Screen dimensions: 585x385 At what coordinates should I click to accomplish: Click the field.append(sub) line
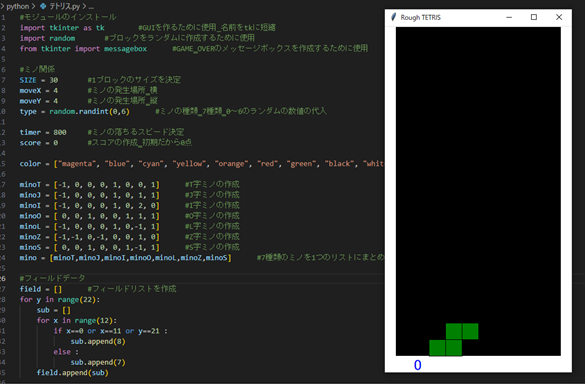(72, 373)
